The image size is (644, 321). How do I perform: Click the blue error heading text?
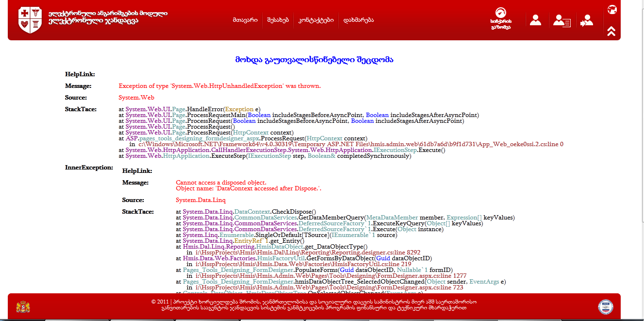pos(314,60)
